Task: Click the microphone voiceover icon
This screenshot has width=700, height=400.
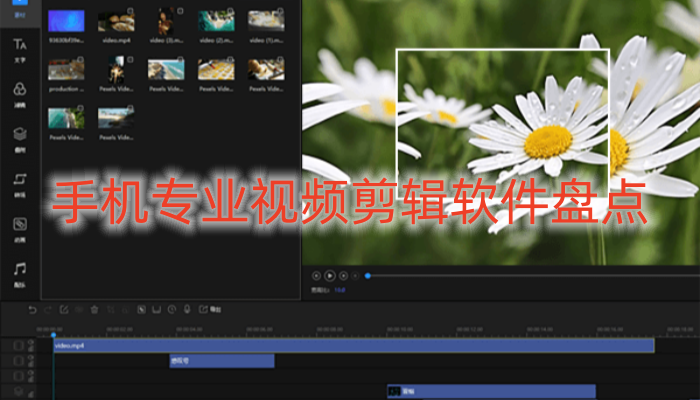Action: click(x=187, y=310)
